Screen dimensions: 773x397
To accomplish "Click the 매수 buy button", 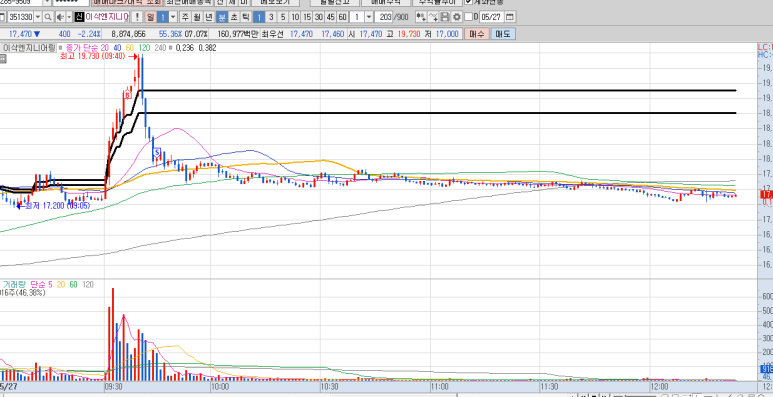I will (477, 34).
